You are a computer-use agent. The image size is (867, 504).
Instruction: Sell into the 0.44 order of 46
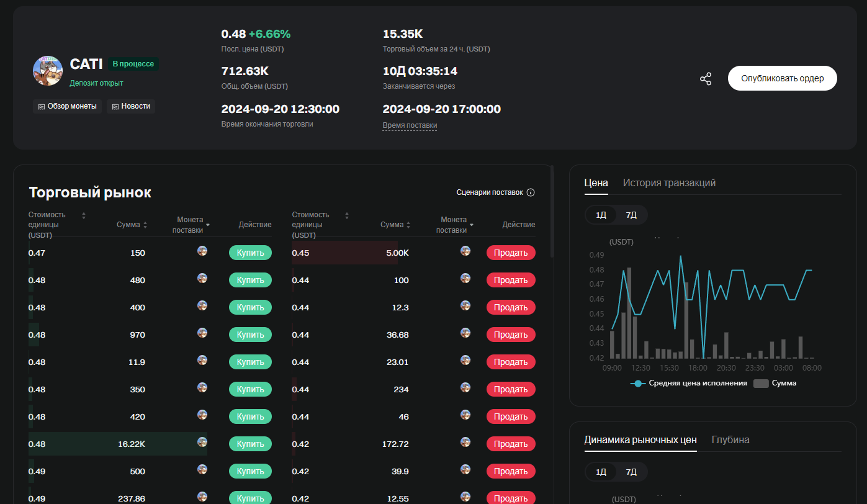pos(511,416)
